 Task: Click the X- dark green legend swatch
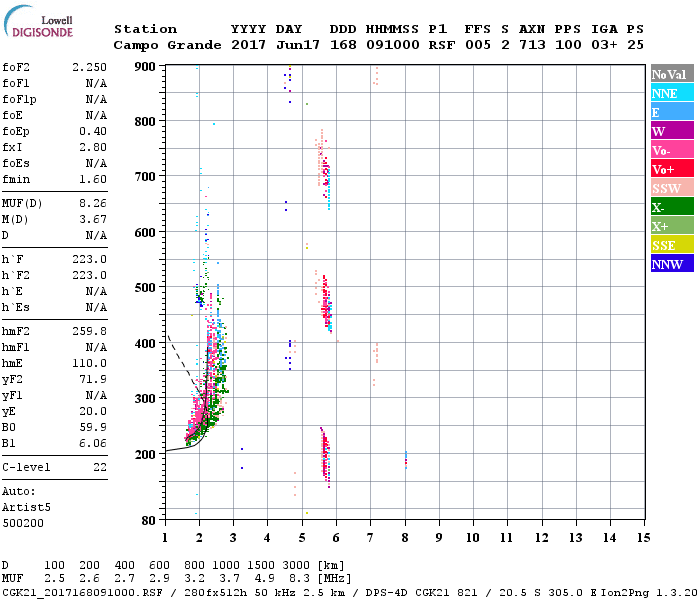[x=671, y=207]
